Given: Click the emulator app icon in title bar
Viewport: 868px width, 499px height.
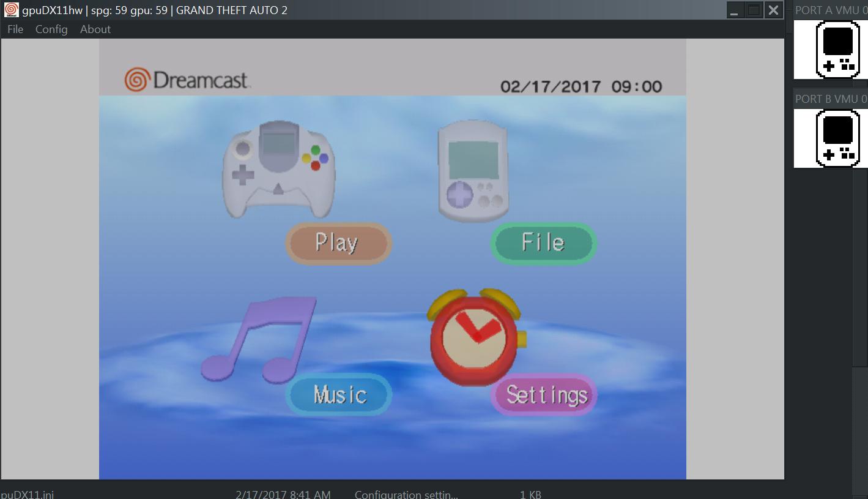Looking at the screenshot, I should click(11, 10).
